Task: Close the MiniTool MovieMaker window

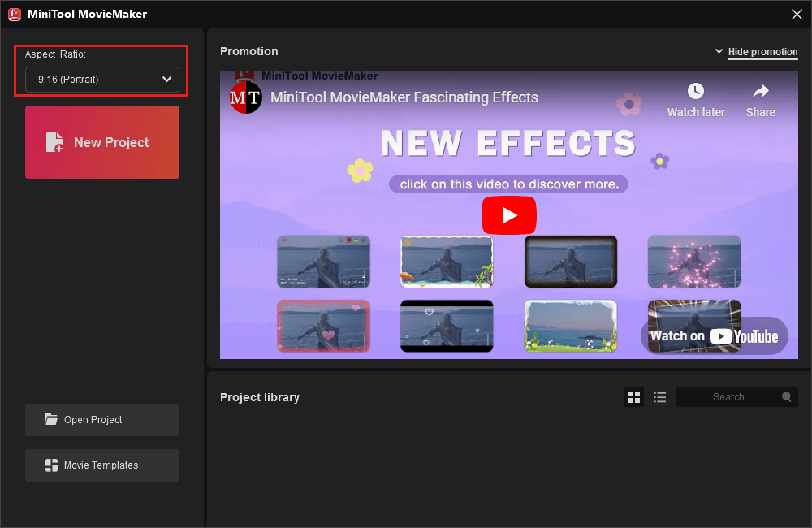Action: [797, 14]
